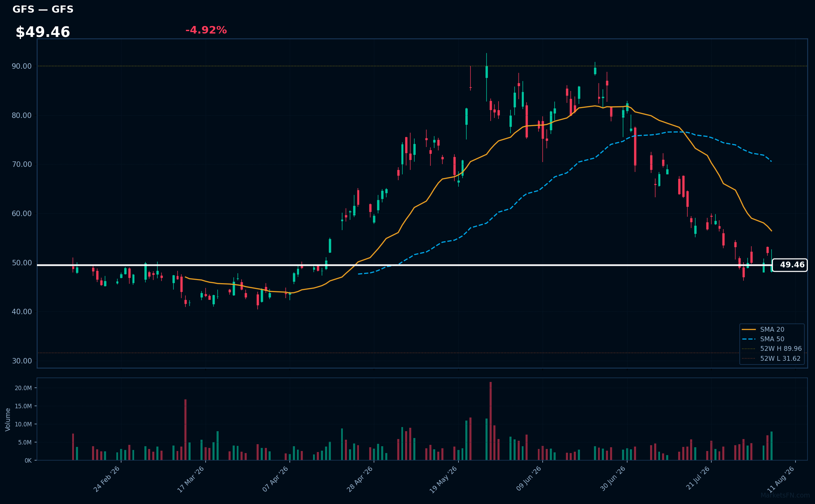Click the 0K volume axis label

click(28, 460)
